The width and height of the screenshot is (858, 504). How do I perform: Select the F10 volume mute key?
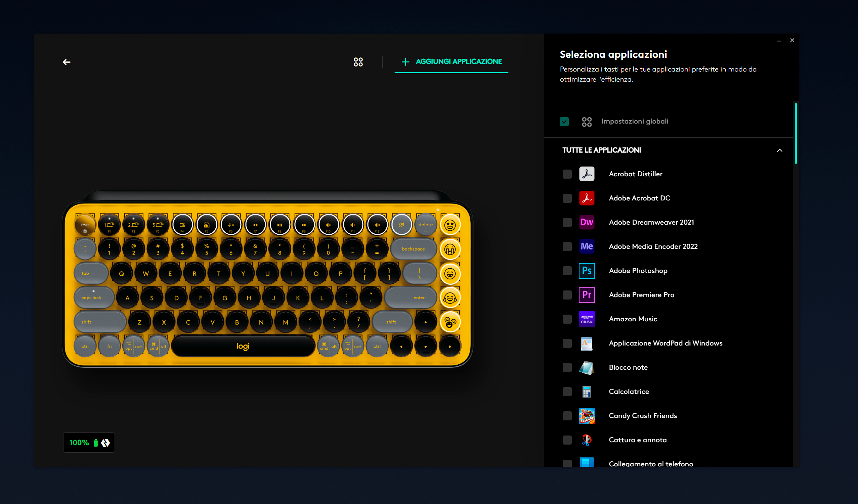pyautogui.click(x=328, y=225)
